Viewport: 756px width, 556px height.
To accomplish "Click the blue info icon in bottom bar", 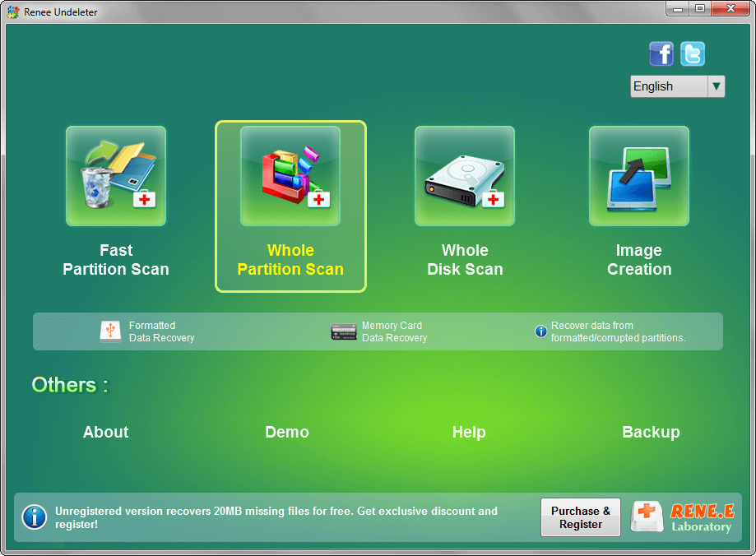I will 34,517.
